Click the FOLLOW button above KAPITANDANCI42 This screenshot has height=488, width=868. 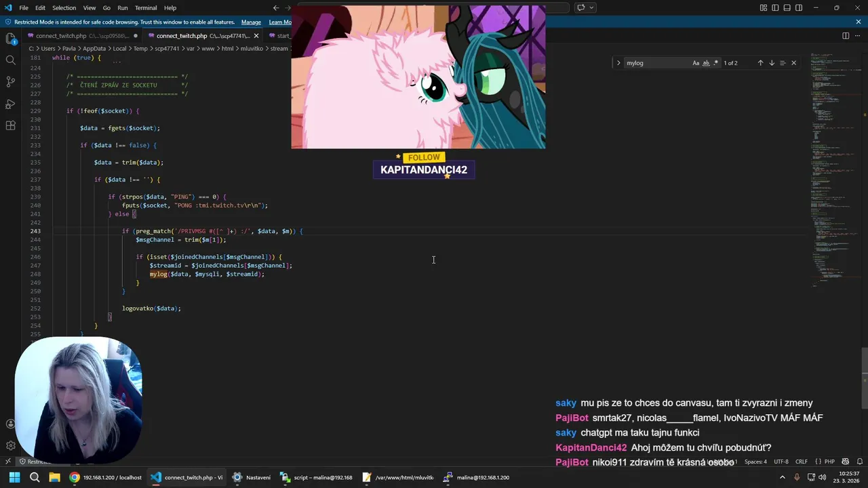(x=424, y=157)
